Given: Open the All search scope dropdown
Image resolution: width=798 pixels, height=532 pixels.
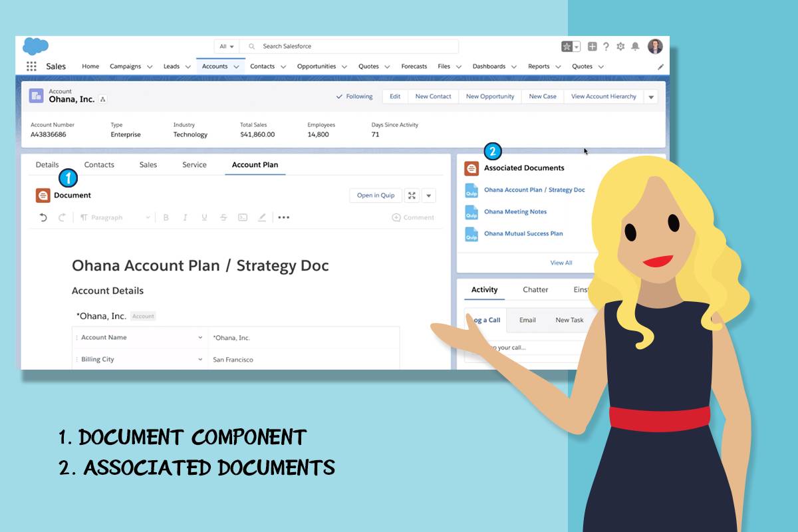Looking at the screenshot, I should click(x=227, y=47).
